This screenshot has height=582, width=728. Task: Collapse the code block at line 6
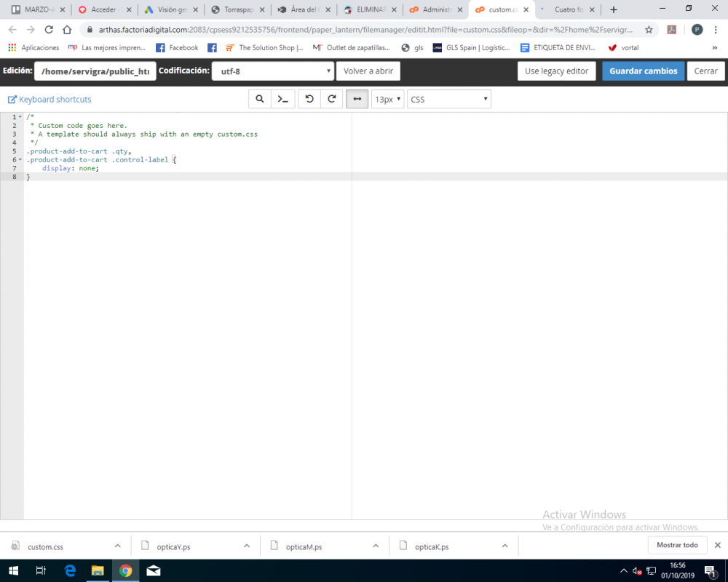click(x=20, y=159)
